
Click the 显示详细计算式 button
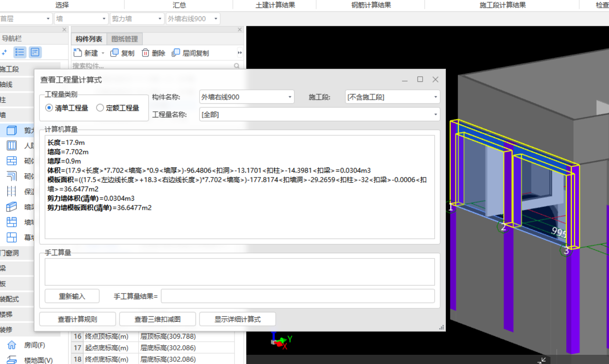tap(237, 319)
